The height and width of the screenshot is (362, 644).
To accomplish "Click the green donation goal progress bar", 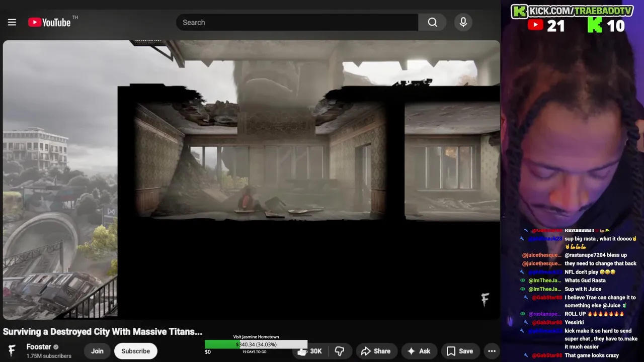I will pyautogui.click(x=256, y=344).
